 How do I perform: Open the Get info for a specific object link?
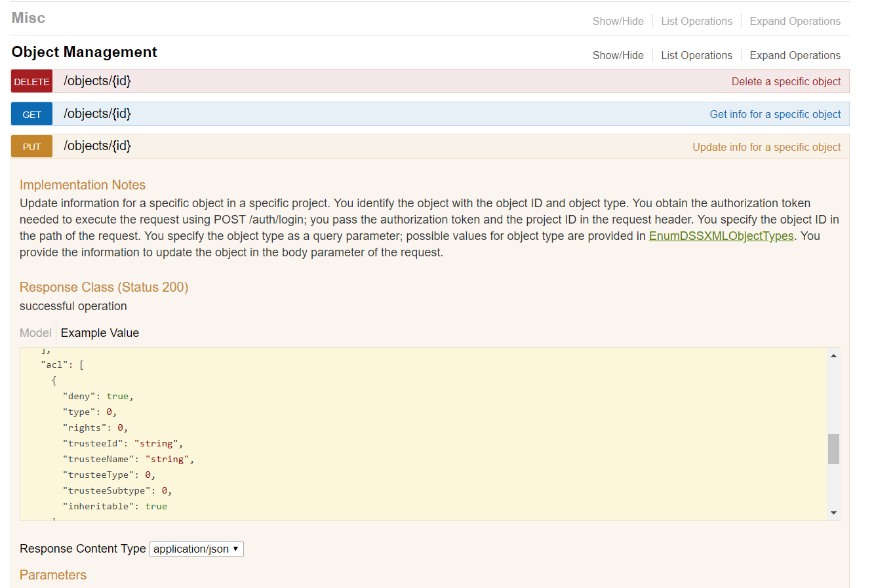coord(774,113)
